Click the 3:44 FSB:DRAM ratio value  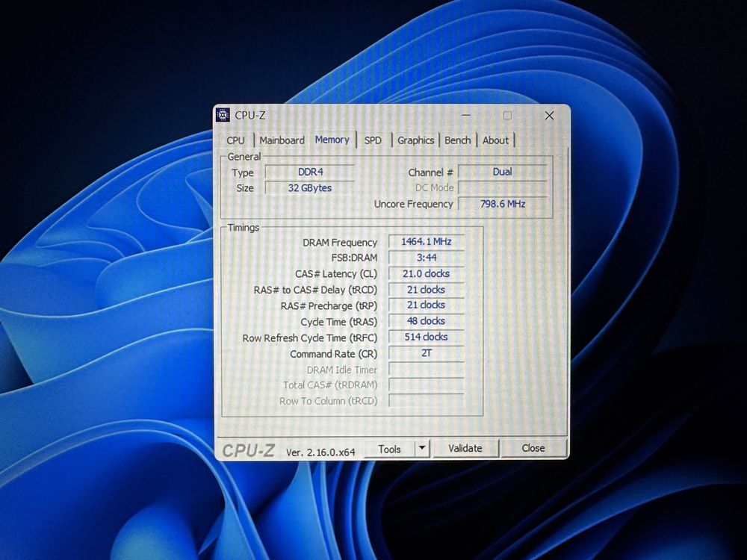[427, 258]
